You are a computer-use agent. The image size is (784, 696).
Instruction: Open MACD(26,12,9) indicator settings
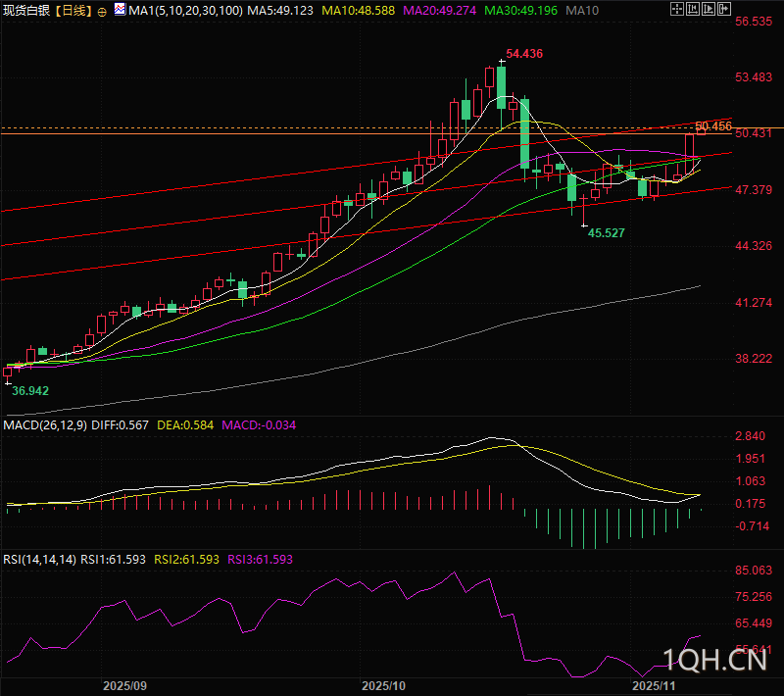(45, 425)
